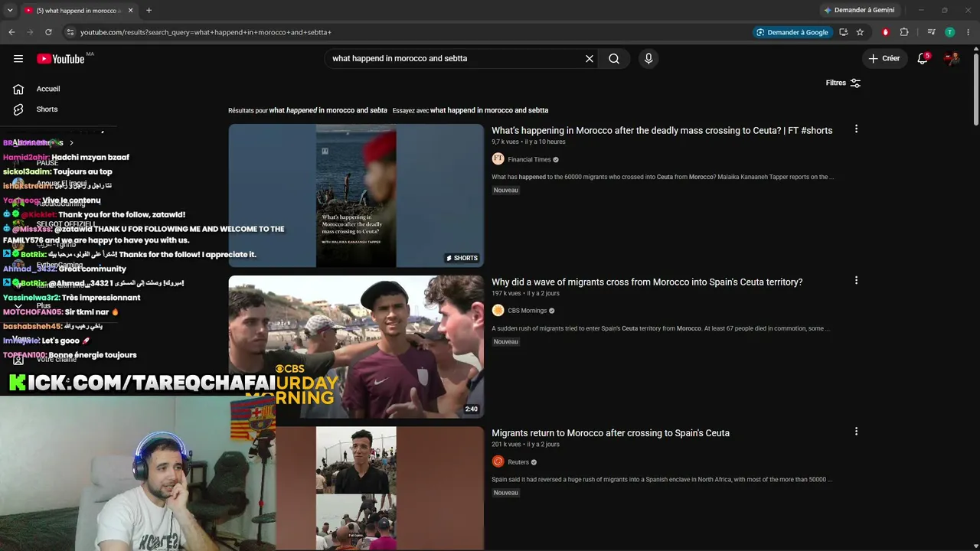Click the '9,7 k vues' view count text
The width and height of the screenshot is (980, 551).
(505, 142)
